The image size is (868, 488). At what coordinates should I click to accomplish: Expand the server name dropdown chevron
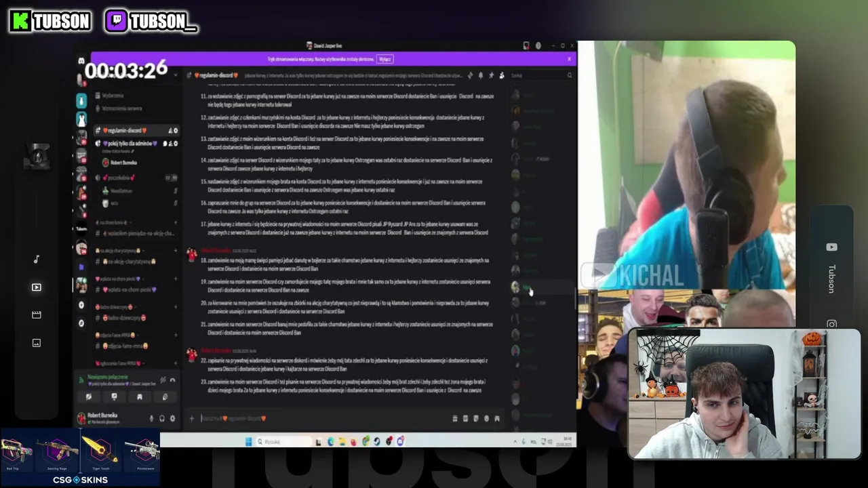[x=176, y=75]
